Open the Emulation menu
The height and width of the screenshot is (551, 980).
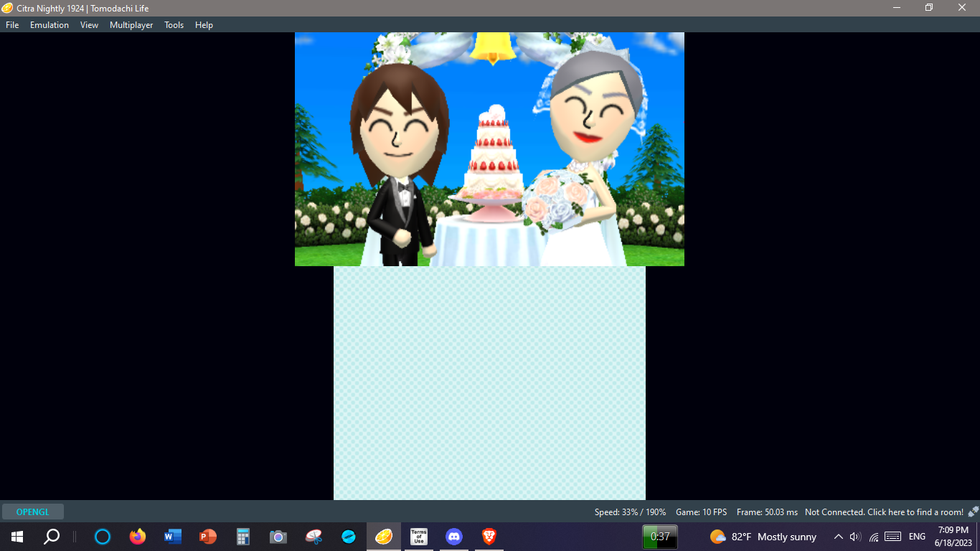pos(50,25)
